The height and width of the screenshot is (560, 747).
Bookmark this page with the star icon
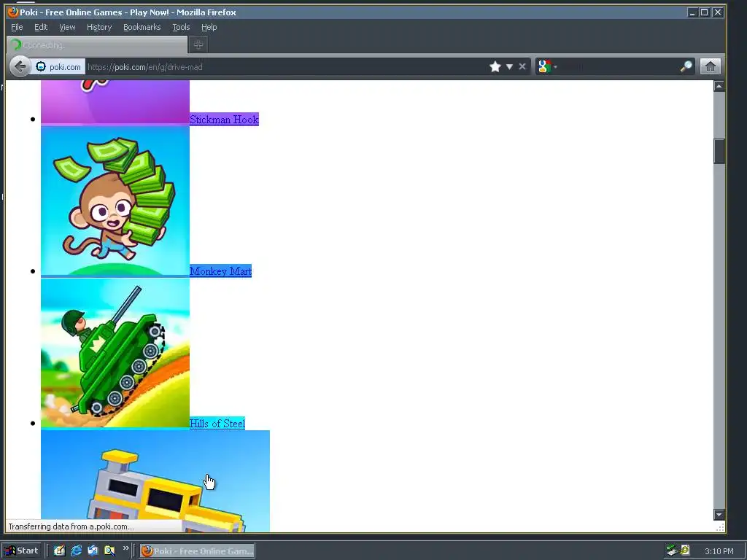[x=495, y=66]
